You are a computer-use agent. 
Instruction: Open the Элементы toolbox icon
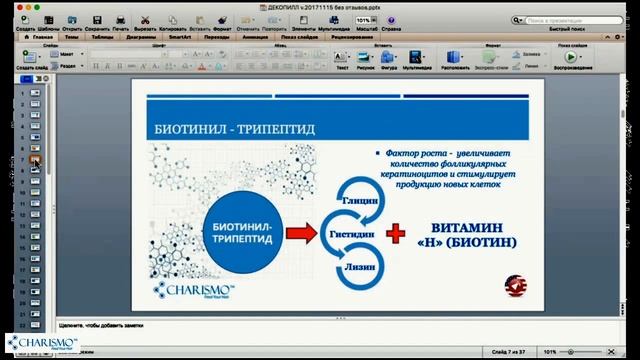point(304,20)
